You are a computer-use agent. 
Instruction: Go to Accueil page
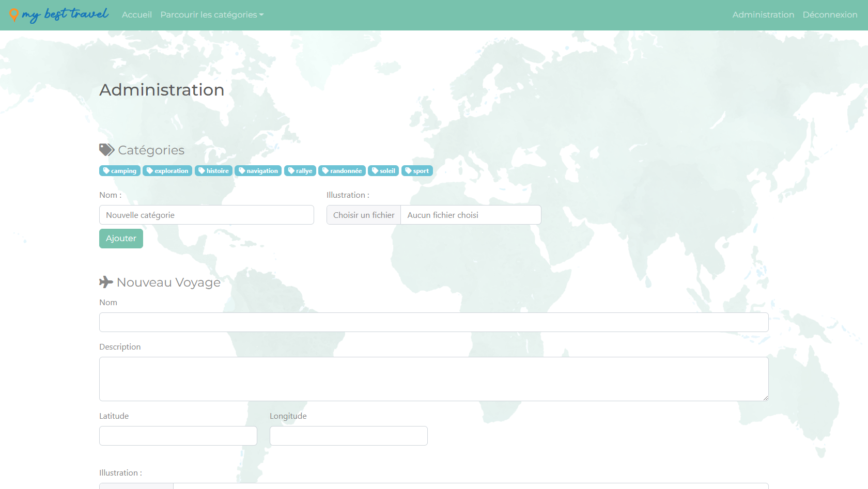(137, 15)
